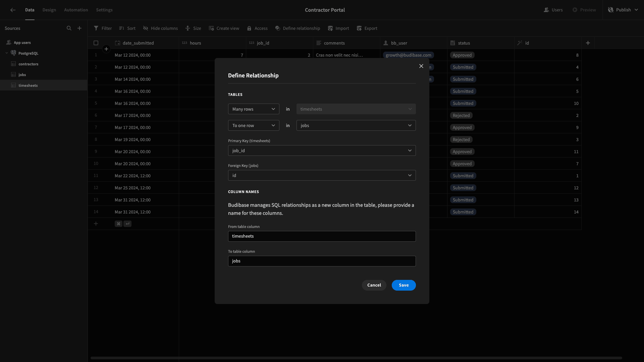Open Primary Key job_id dropdown
Image resolution: width=644 pixels, height=362 pixels.
click(322, 150)
